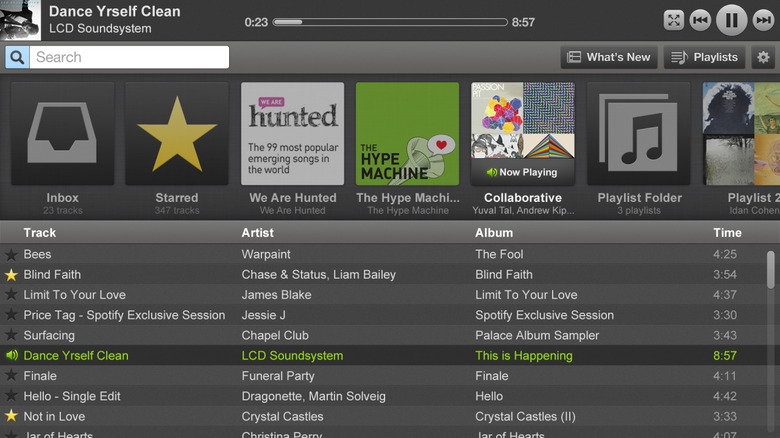Open the Collaborative playlist cover
The image size is (780, 438).
[523, 133]
